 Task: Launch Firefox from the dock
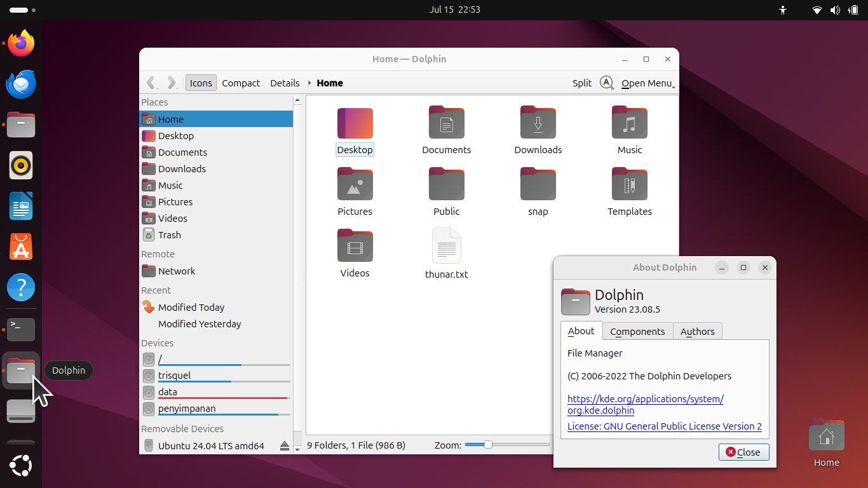coord(20,43)
